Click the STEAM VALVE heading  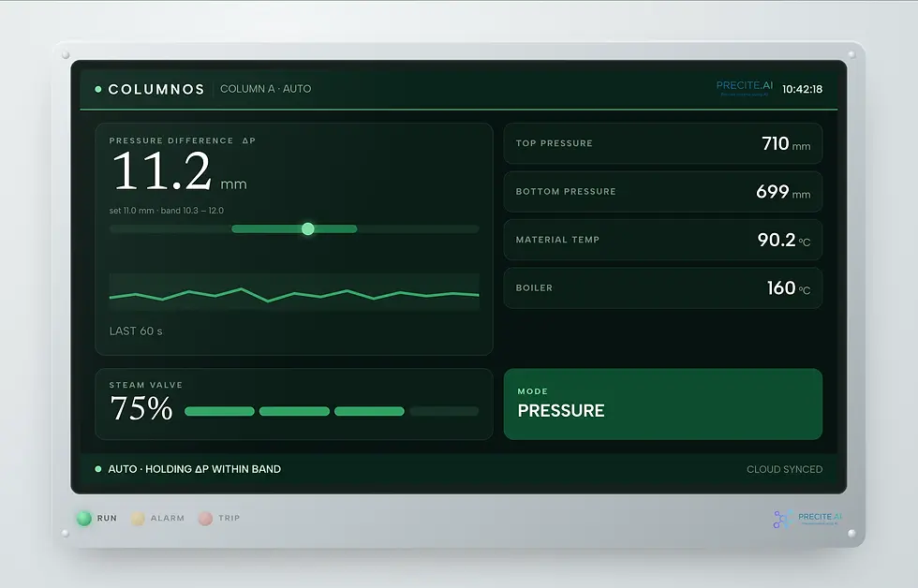146,385
